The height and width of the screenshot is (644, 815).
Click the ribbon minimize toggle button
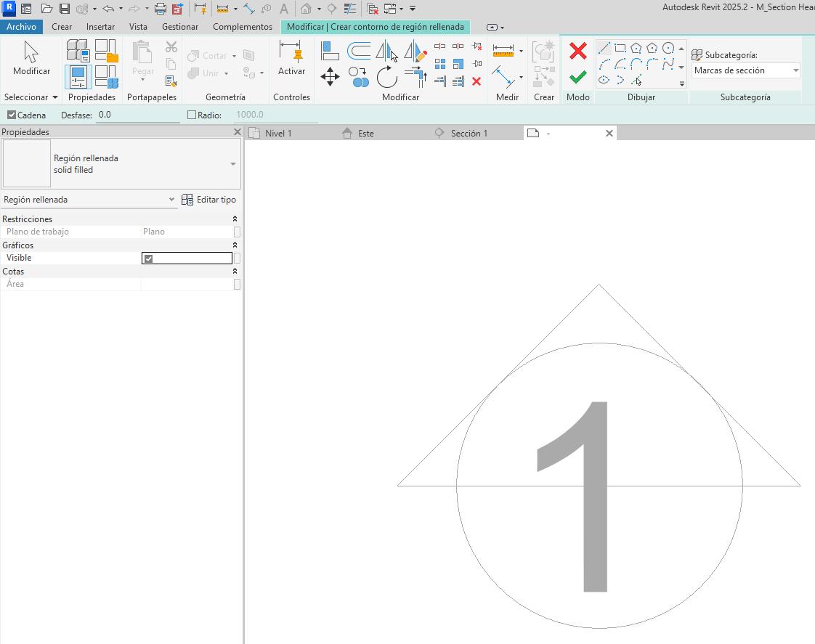[492, 27]
